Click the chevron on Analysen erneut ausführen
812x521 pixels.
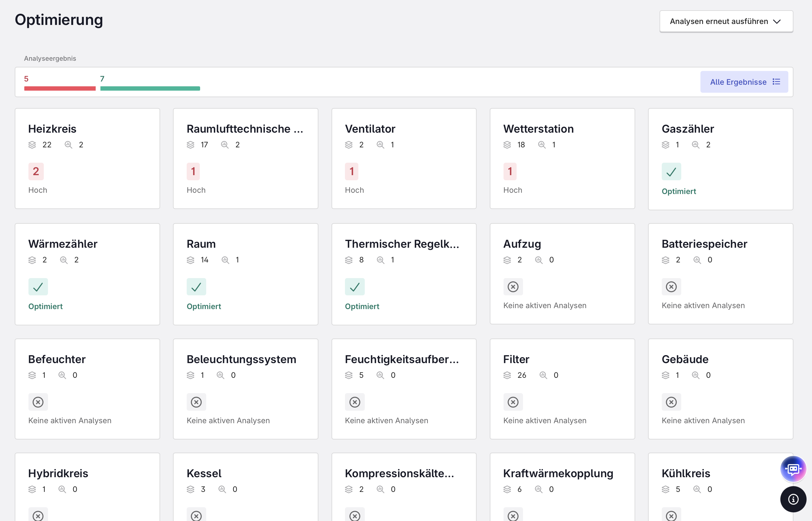[x=777, y=22]
